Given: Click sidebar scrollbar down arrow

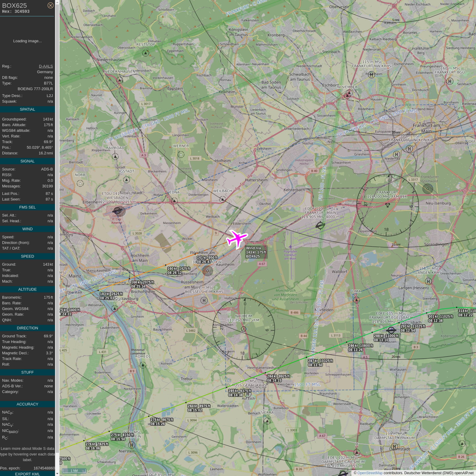Looking at the screenshot, I should point(57,473).
